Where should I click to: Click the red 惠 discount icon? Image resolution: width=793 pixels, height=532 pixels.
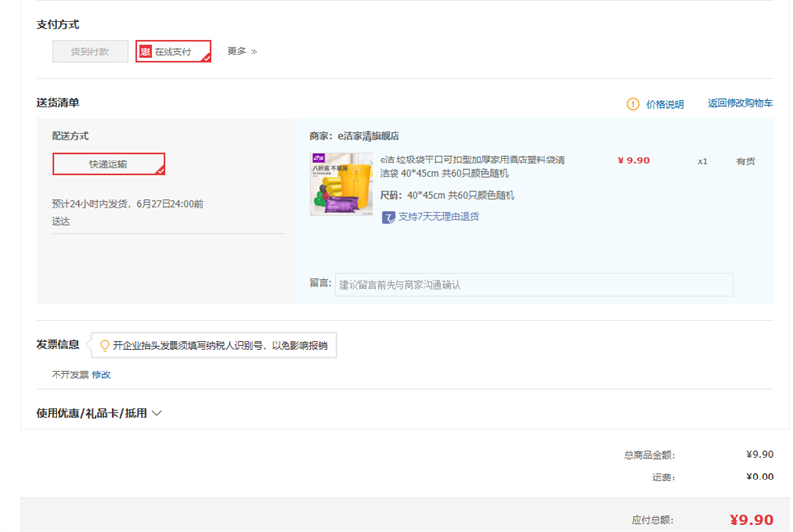[x=145, y=52]
